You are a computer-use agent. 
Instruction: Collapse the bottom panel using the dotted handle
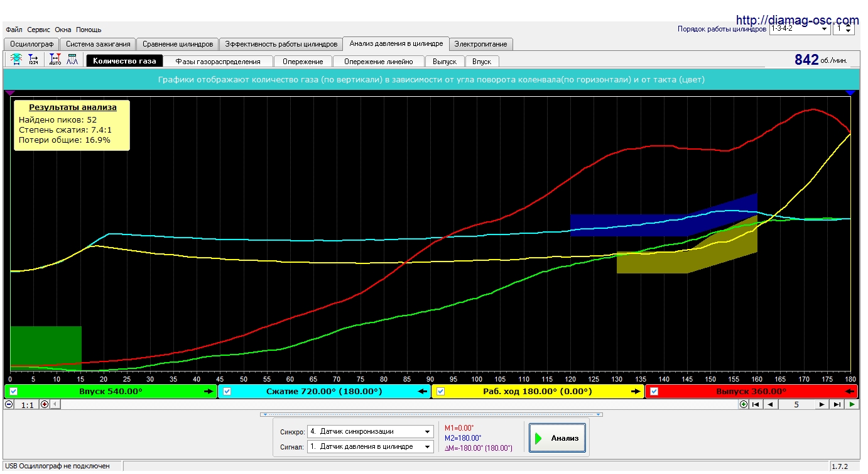click(431, 414)
